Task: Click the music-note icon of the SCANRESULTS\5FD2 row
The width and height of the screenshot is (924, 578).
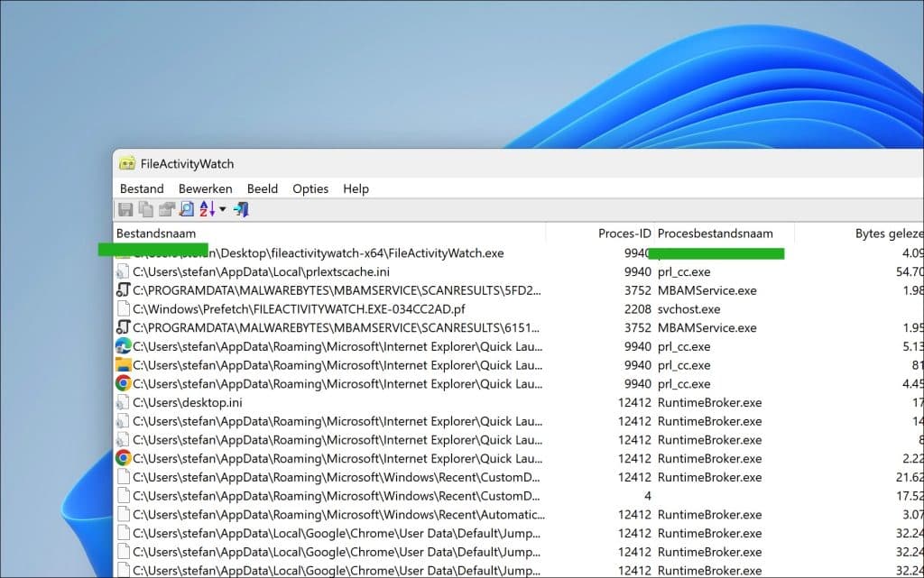Action: [x=123, y=290]
